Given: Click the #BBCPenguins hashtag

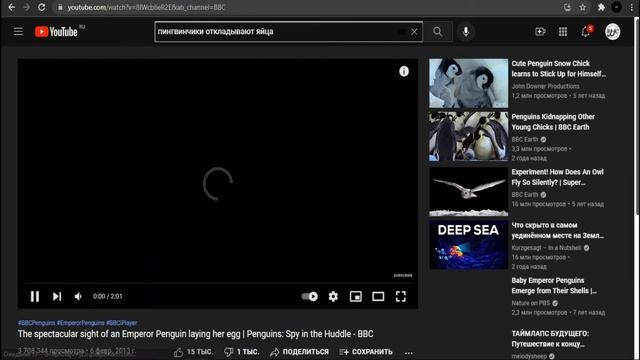Looking at the screenshot, I should (x=36, y=323).
